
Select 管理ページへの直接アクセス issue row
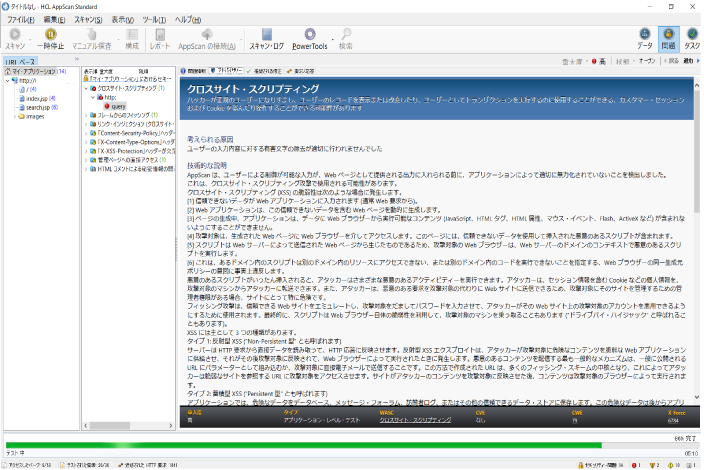pyautogui.click(x=128, y=160)
